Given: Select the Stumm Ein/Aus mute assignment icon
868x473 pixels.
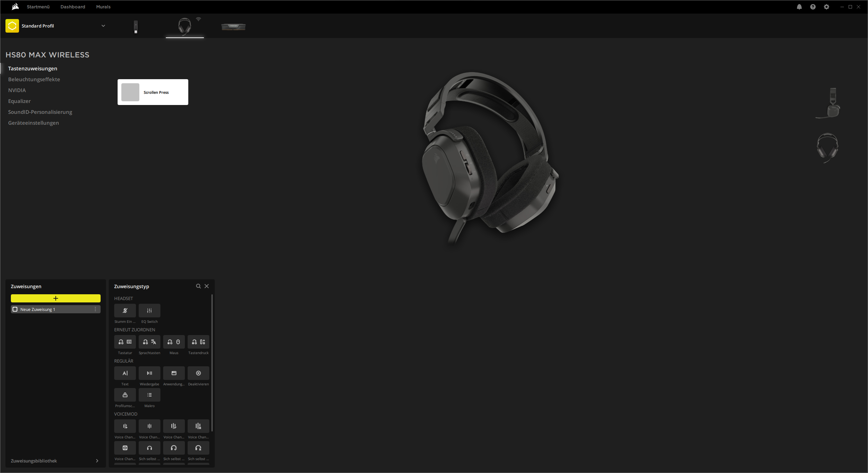Looking at the screenshot, I should coord(125,310).
